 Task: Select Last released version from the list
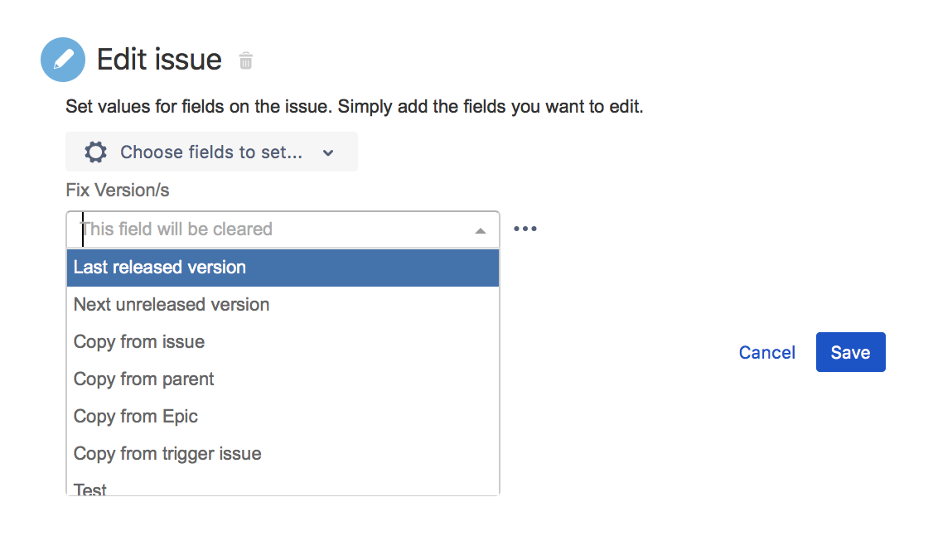point(159,267)
